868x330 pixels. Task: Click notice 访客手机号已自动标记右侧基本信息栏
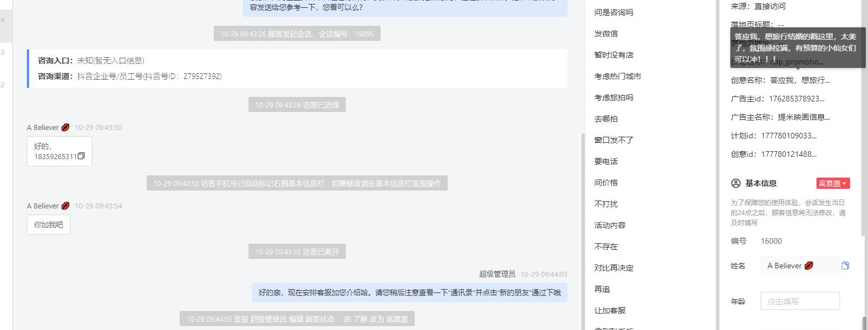pyautogui.click(x=297, y=183)
